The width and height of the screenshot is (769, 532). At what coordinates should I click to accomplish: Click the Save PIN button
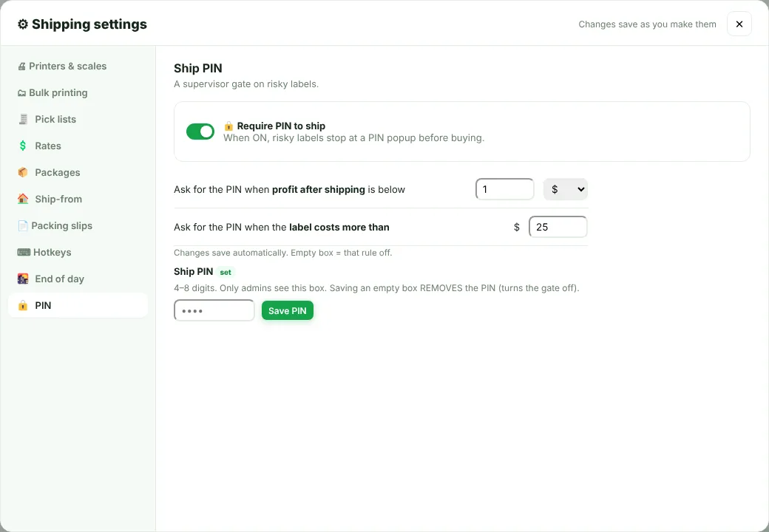288,310
